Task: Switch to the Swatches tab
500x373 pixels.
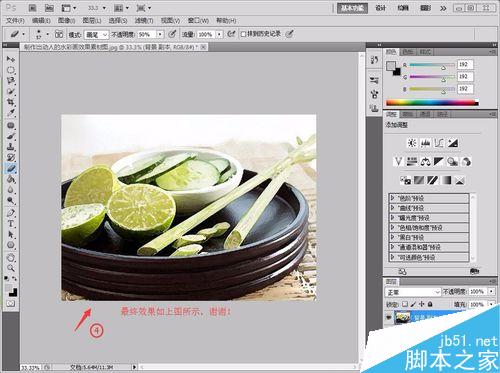Action: tap(408, 52)
